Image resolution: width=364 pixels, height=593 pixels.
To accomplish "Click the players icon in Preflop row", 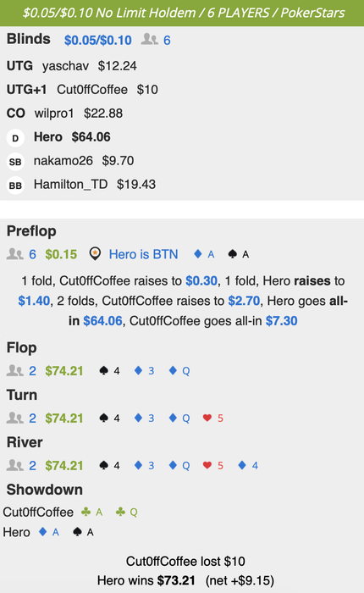I will (15, 254).
